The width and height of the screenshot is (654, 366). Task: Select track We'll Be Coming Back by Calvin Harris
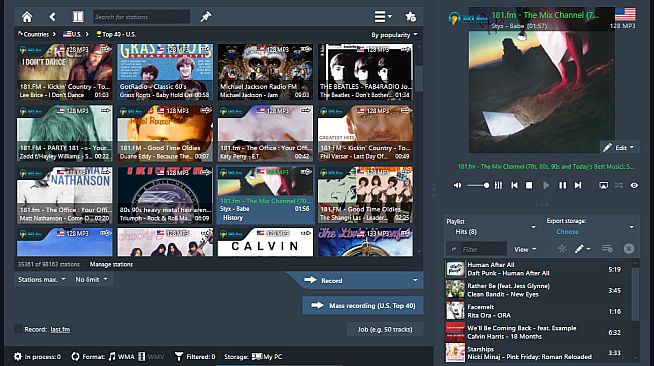coord(538,332)
